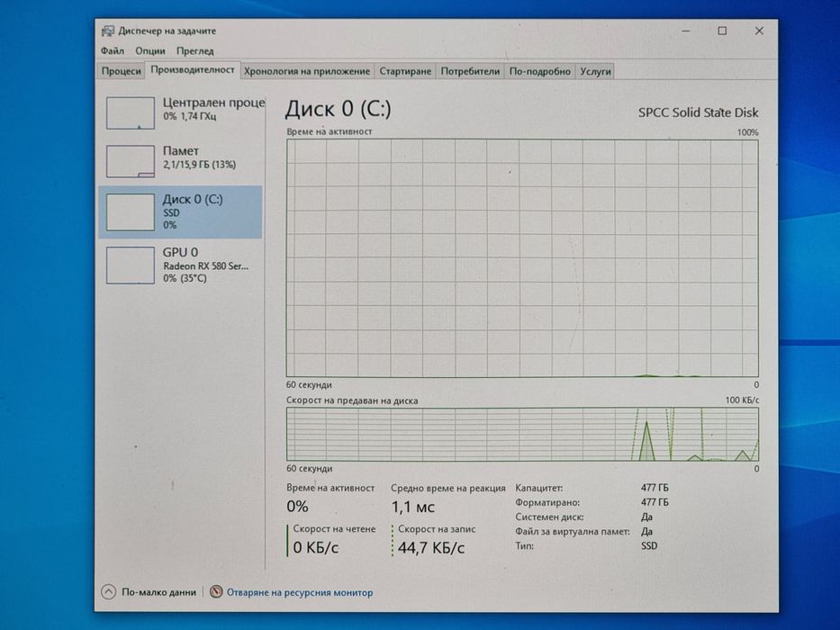This screenshot has height=630, width=840.
Task: Click the CPU mini graph thumbnail
Action: coord(131,112)
